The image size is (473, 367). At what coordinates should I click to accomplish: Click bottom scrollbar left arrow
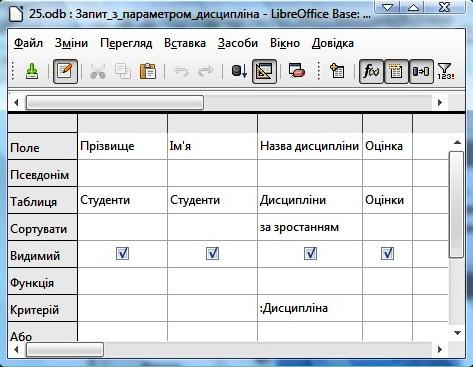[16, 350]
